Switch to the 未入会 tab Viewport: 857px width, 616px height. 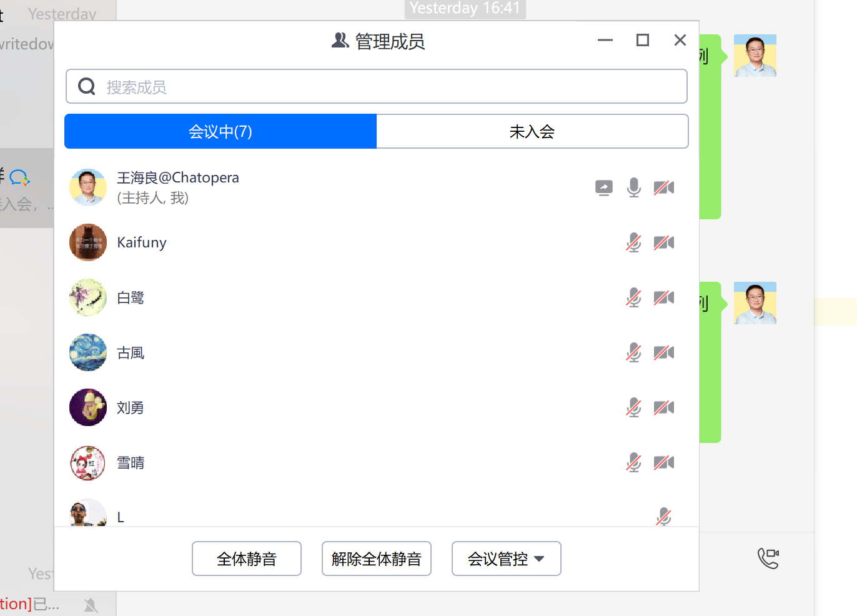[x=532, y=131]
